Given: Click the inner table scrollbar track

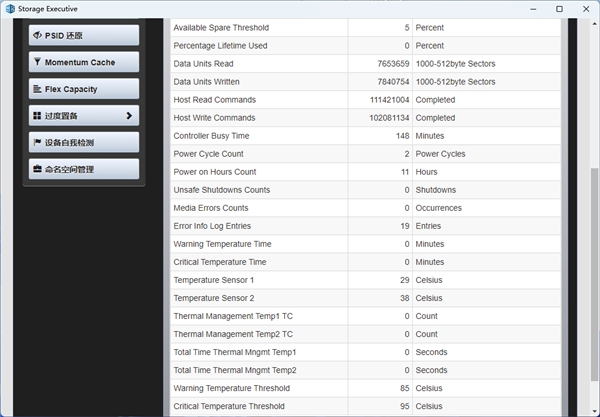Looking at the screenshot, I should (x=564, y=217).
